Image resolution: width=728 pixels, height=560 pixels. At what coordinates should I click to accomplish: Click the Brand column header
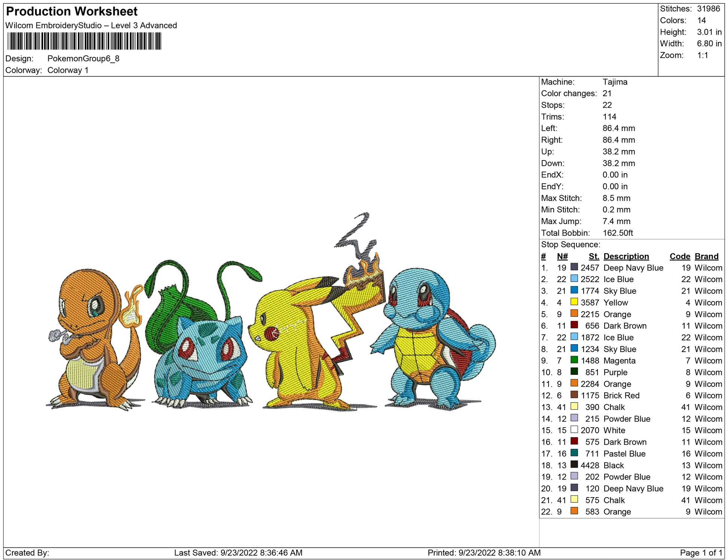[706, 256]
